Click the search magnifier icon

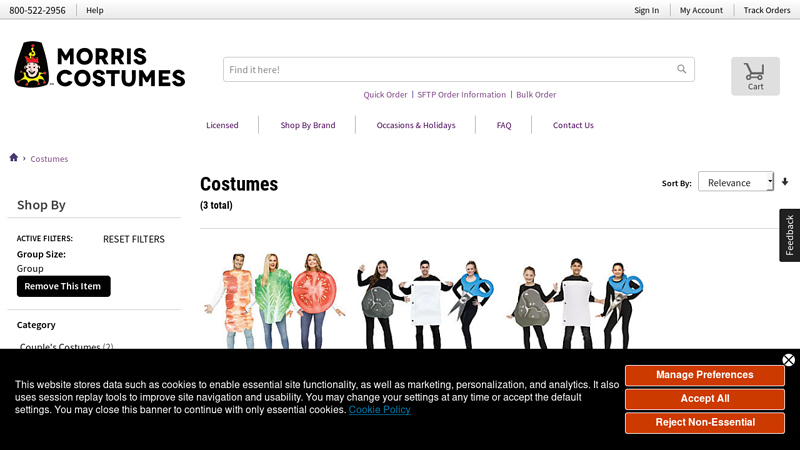681,70
